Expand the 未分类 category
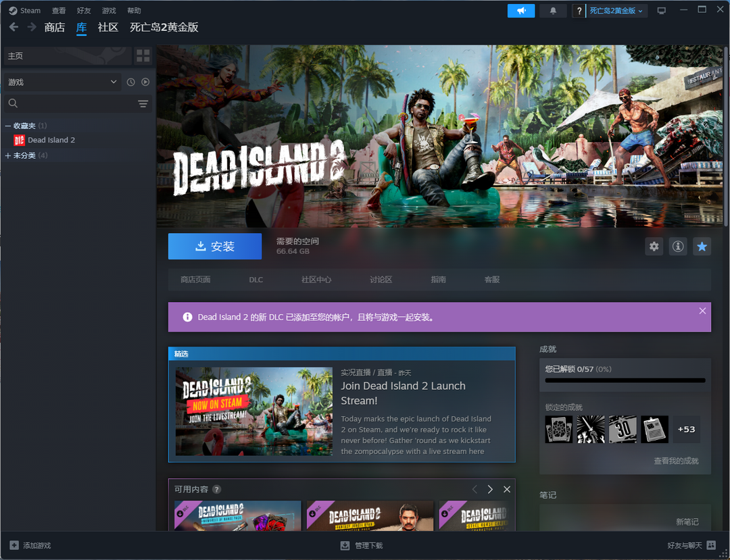The height and width of the screenshot is (560, 730). tap(8, 155)
